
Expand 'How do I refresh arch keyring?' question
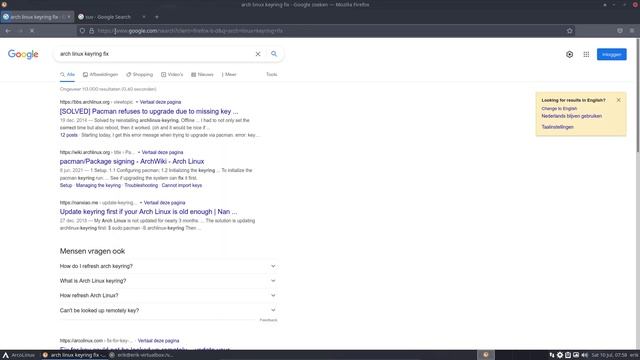168,266
